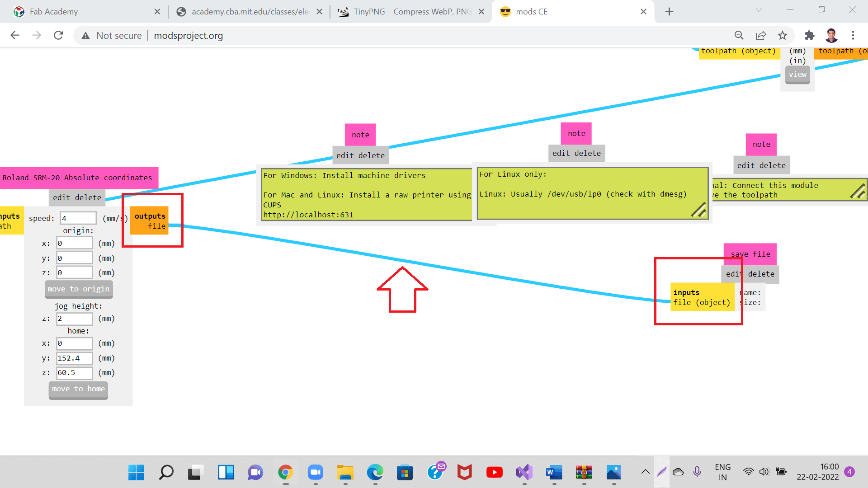This screenshot has height=488, width=868.
Task: Open the Chrome extensions puzzle icon
Action: coord(810,35)
